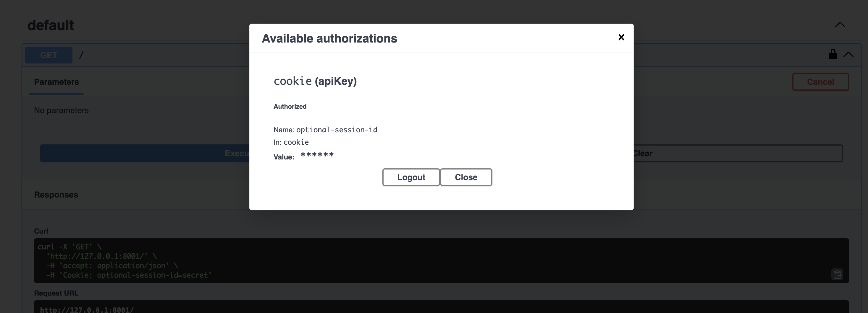
Task: Select the Parameters tab
Action: coord(56,82)
